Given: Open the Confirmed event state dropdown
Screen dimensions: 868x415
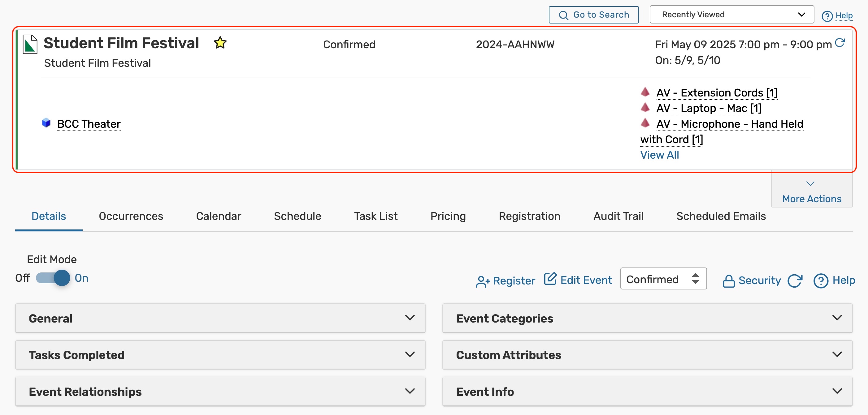Looking at the screenshot, I should 663,279.
